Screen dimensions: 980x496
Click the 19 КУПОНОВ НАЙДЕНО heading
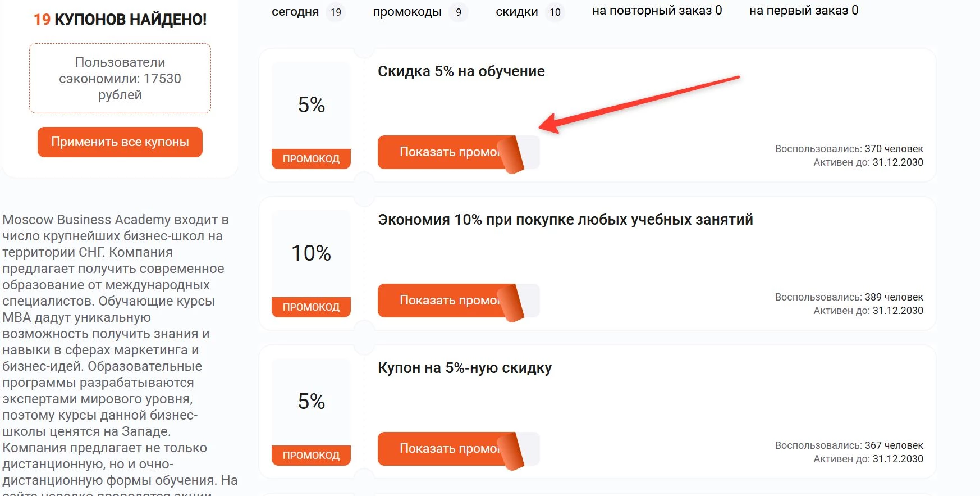point(120,19)
